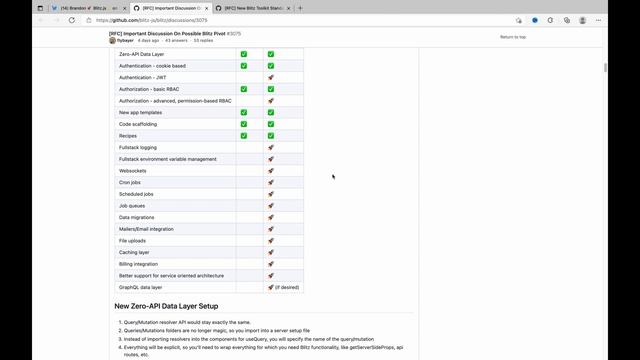Screen dimensions: 640x360
Task: Open the tab actions menu icon
Action: tap(40, 8)
